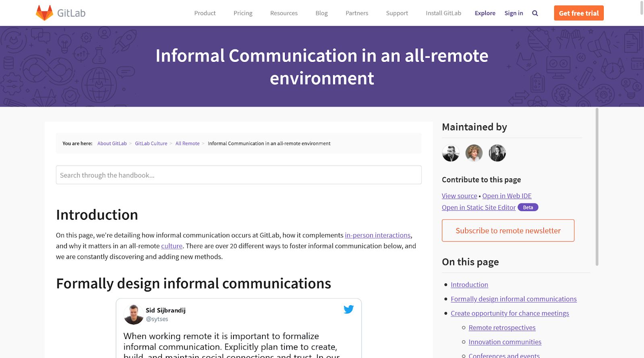This screenshot has width=644, height=358.
Task: Go to GitLab Culture breadcrumb
Action: click(x=151, y=143)
